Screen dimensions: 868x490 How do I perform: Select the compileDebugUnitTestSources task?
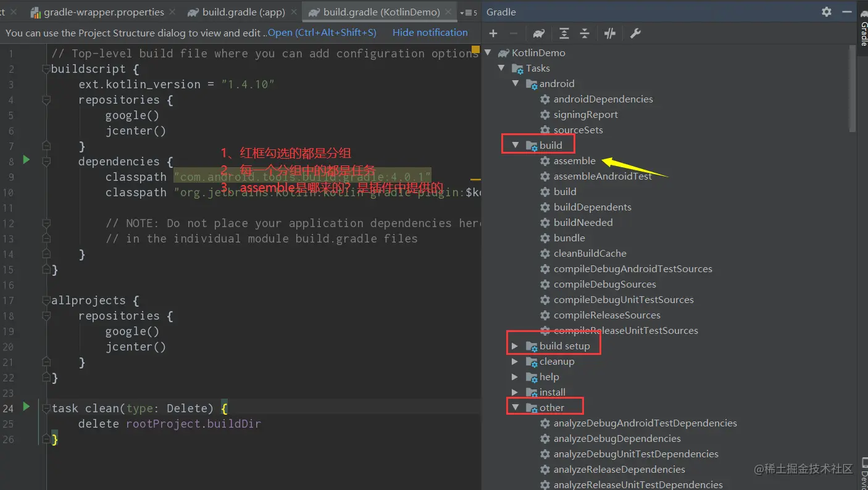(624, 299)
